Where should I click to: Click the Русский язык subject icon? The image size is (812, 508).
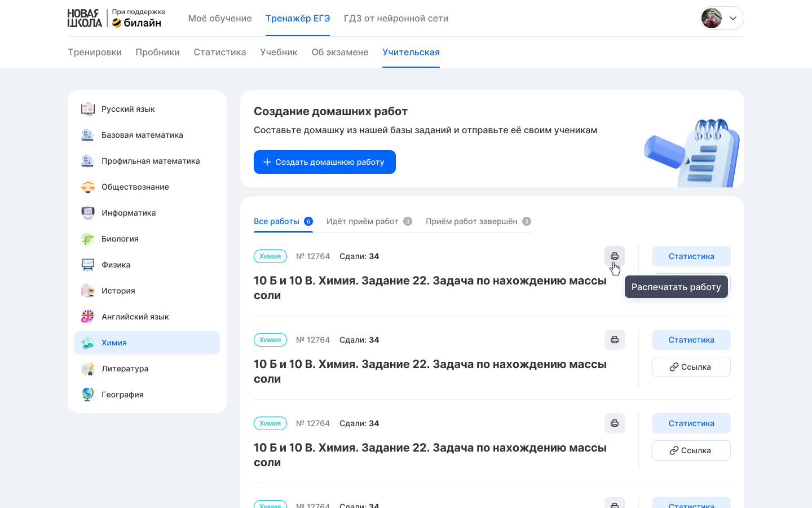click(87, 109)
